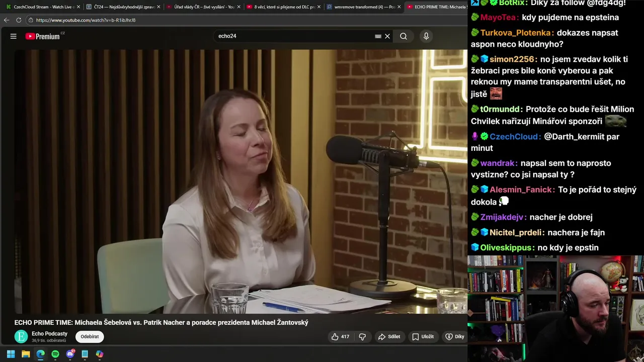Open File Explorer from taskbar
This screenshot has width=644, height=362.
point(26,354)
